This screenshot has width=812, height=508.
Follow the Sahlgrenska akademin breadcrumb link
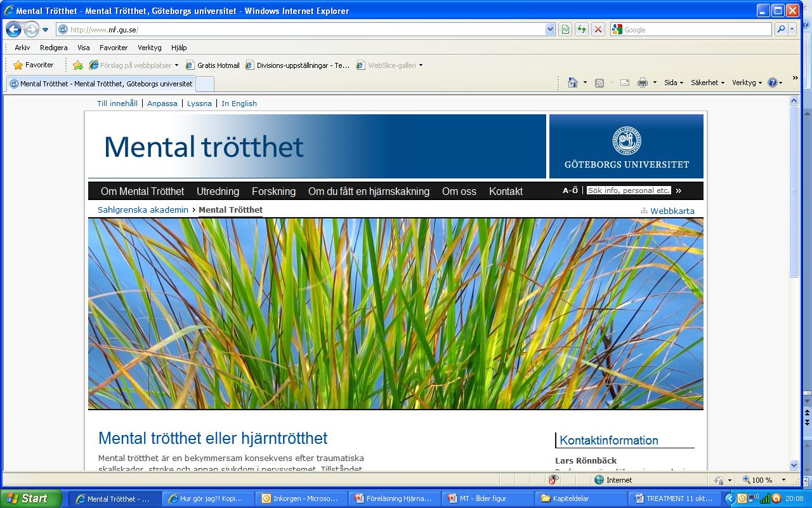[x=143, y=210]
